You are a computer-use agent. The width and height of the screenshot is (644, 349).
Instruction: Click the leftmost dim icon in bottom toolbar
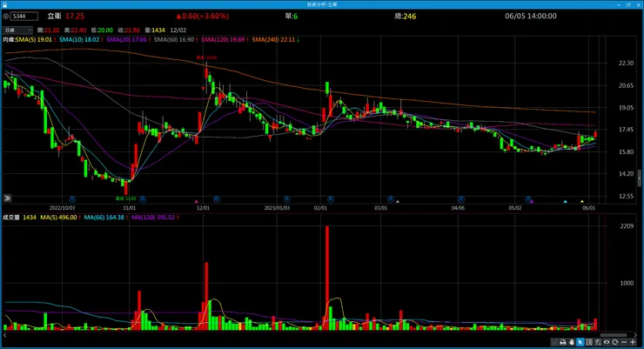(554, 342)
